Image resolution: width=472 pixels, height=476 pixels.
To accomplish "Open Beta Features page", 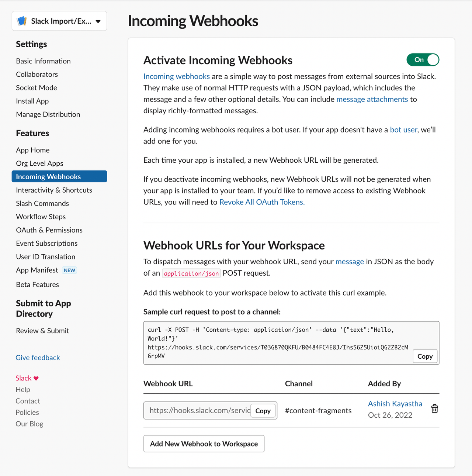I will [37, 284].
